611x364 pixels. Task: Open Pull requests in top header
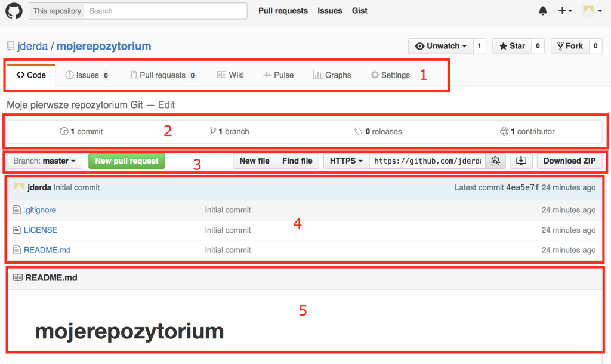point(283,11)
